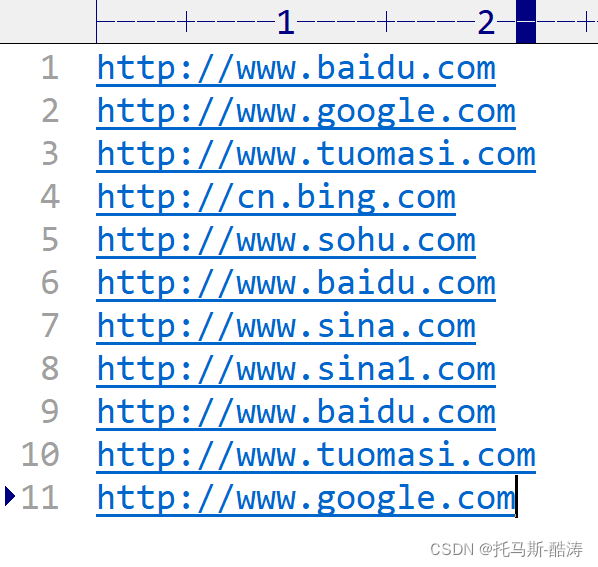Follow the tuomasi.com link on line 10

(316, 456)
